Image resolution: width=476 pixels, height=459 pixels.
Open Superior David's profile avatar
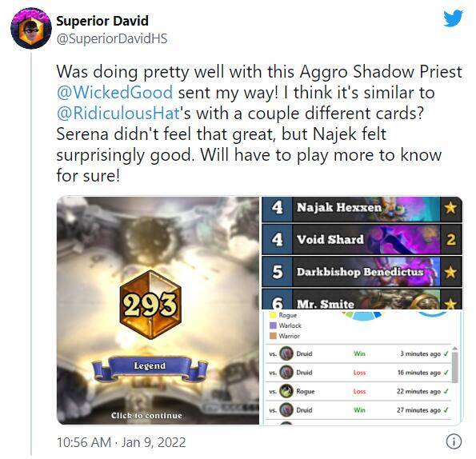pyautogui.click(x=31, y=28)
